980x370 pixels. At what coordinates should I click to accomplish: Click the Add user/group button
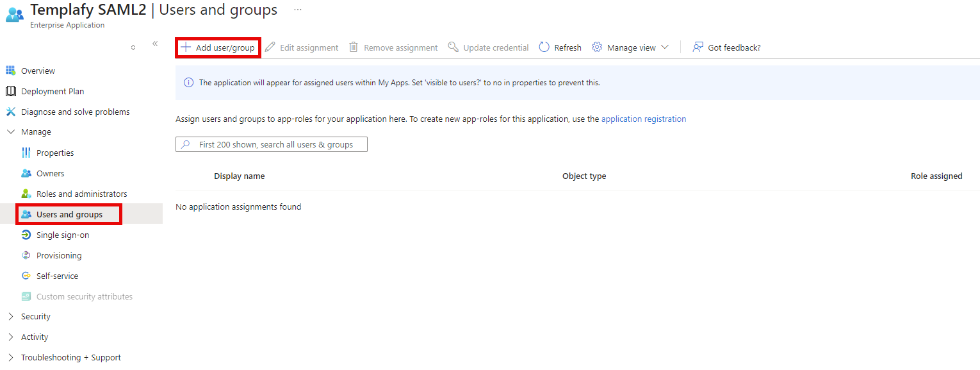[218, 47]
